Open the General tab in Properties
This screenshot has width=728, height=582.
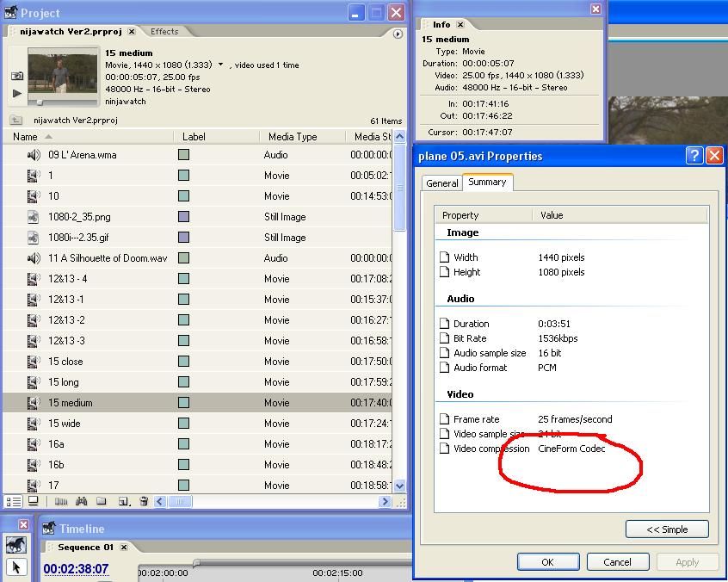click(x=441, y=183)
